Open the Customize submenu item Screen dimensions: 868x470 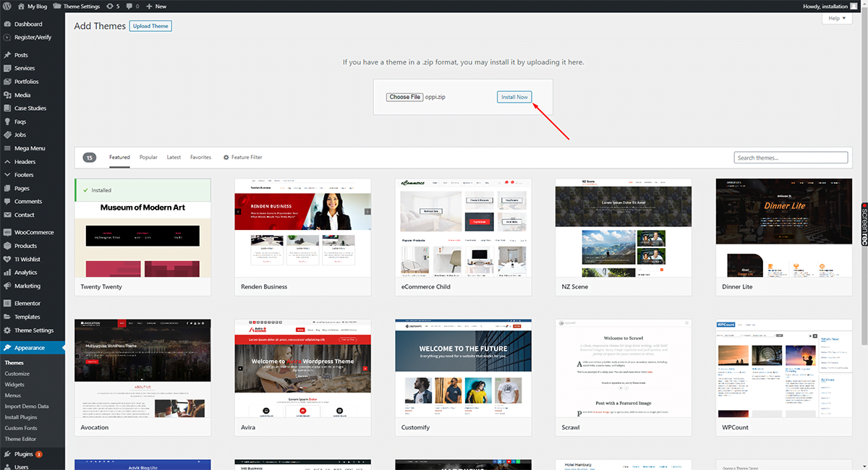coord(17,374)
